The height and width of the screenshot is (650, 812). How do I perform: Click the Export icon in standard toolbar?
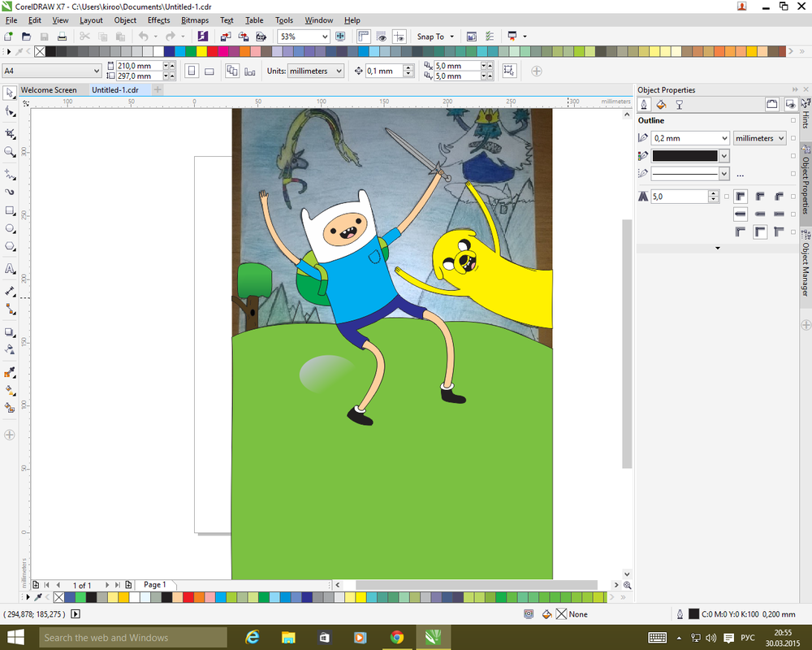(x=244, y=37)
